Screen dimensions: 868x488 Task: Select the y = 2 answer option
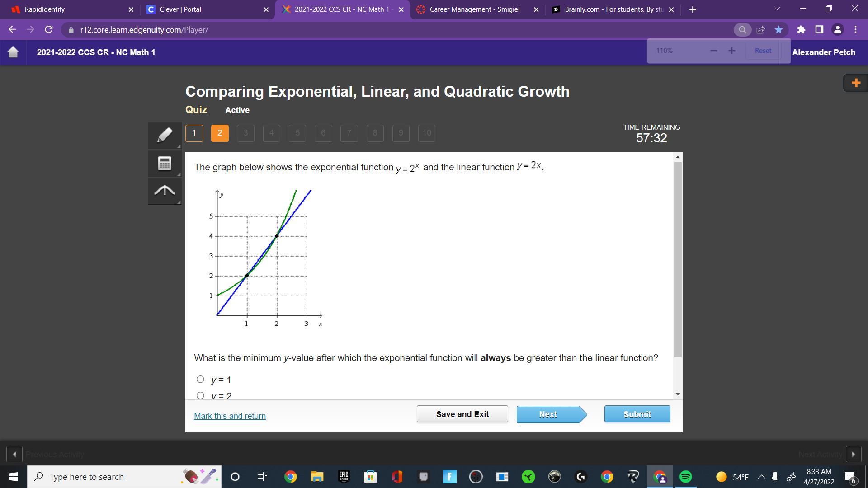(200, 395)
